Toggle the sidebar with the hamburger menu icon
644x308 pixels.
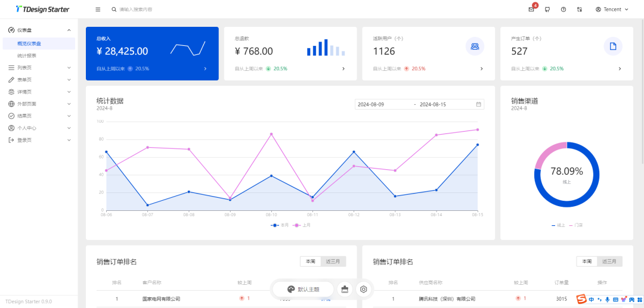(x=98, y=10)
